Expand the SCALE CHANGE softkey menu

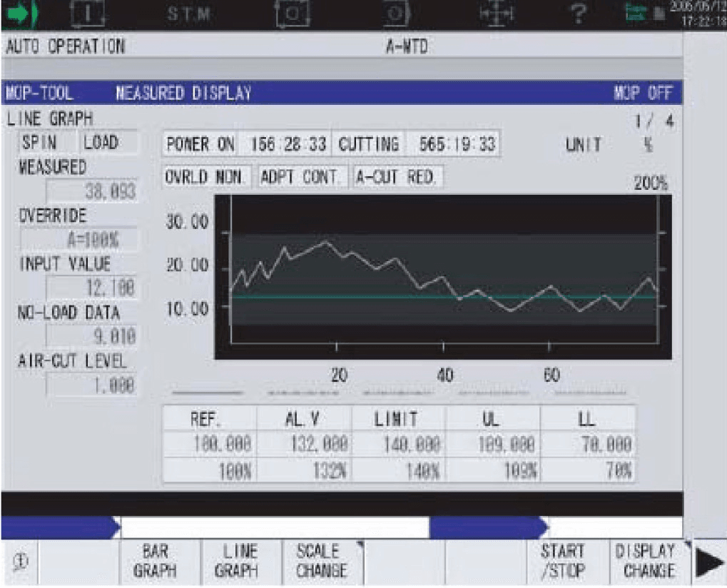click(x=322, y=561)
